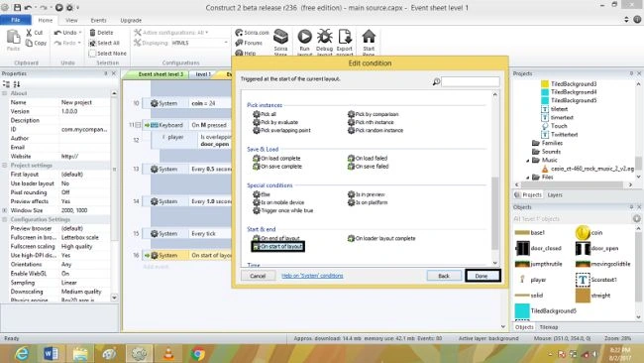Screen dimensions: 644x363
Task: Open the Scirra.com link icon
Action: click(x=239, y=33)
